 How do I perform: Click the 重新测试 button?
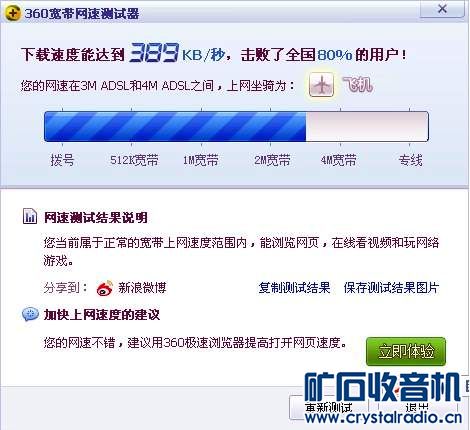[x=329, y=407]
